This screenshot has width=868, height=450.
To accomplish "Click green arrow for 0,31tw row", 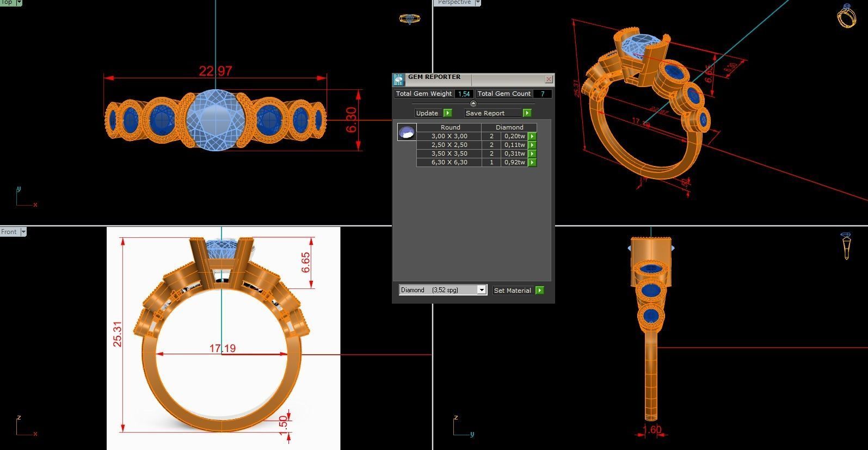I will (x=532, y=153).
